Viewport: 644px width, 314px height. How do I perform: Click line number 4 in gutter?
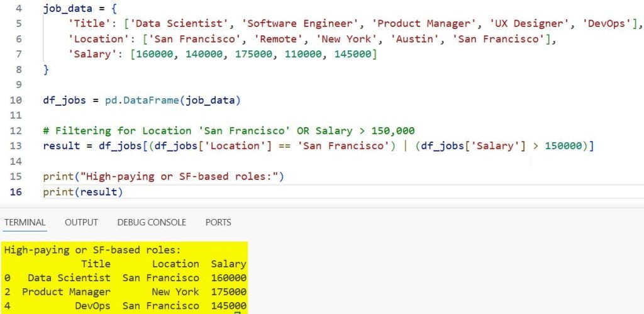(19, 8)
